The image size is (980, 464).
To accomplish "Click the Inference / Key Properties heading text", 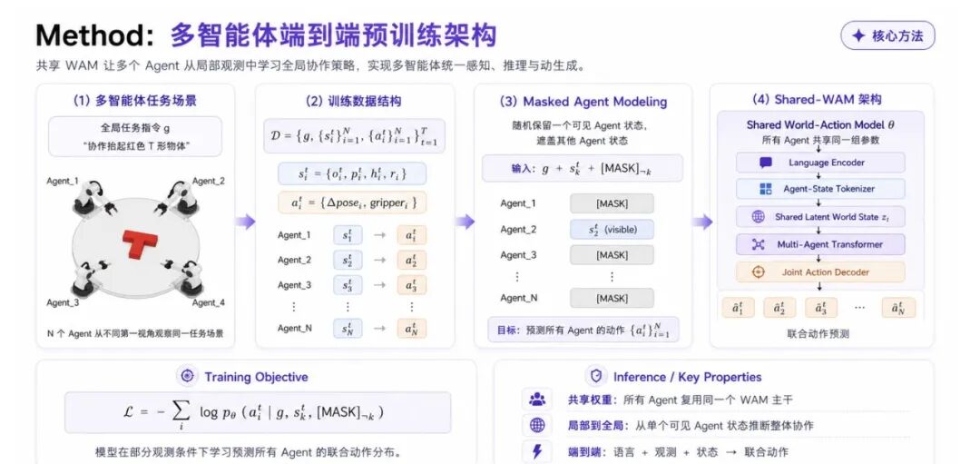I will click(688, 377).
